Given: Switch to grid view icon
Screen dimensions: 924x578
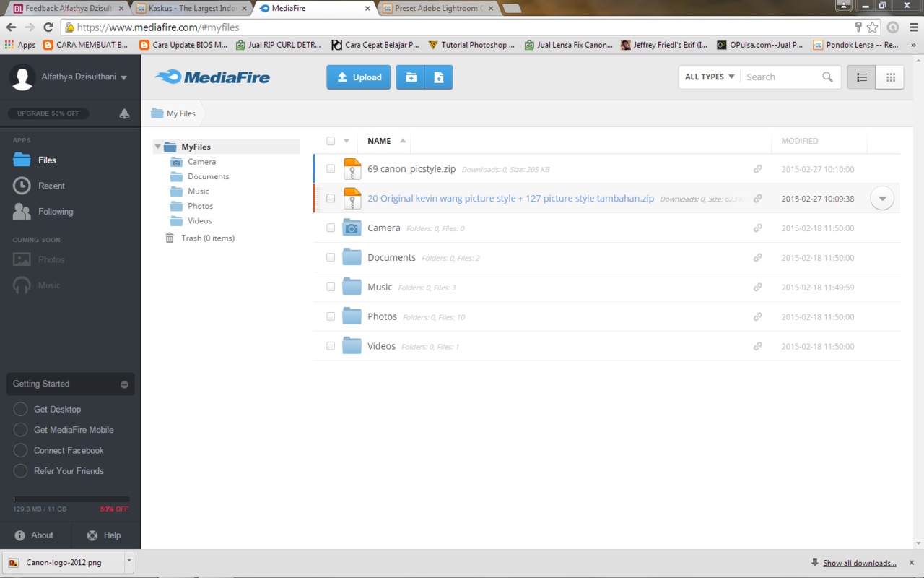Looking at the screenshot, I should 890,77.
